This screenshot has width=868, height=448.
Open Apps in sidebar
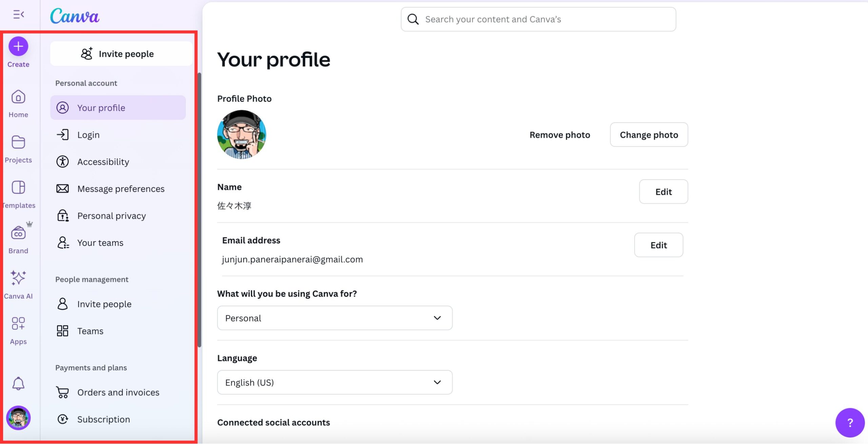tap(18, 330)
